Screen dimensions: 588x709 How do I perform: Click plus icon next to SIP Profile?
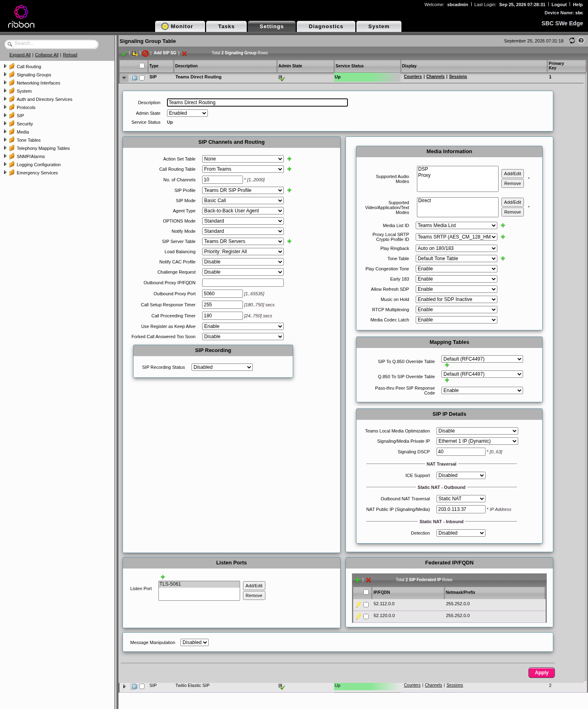tap(289, 190)
